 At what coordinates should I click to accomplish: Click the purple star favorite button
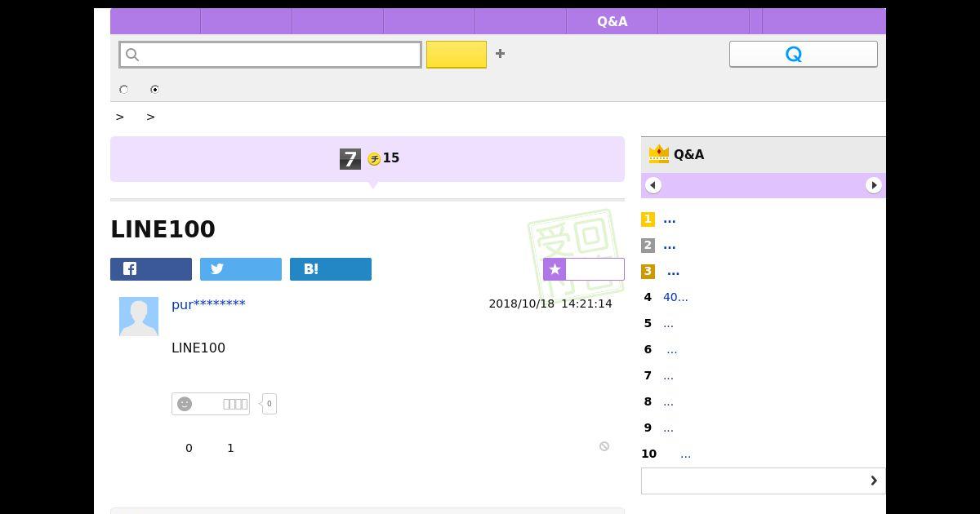point(584,269)
